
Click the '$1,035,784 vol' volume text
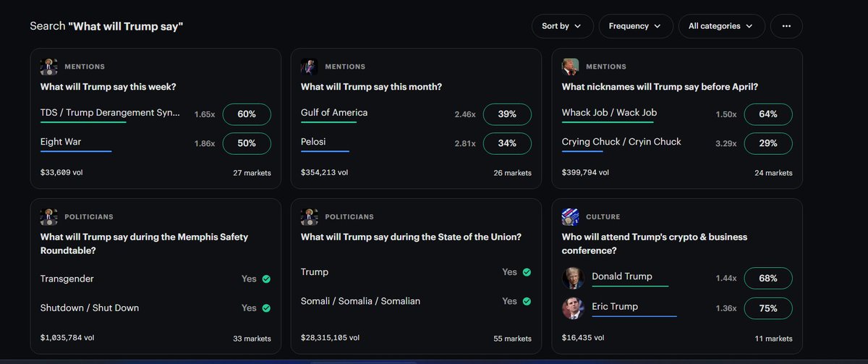[69, 338]
